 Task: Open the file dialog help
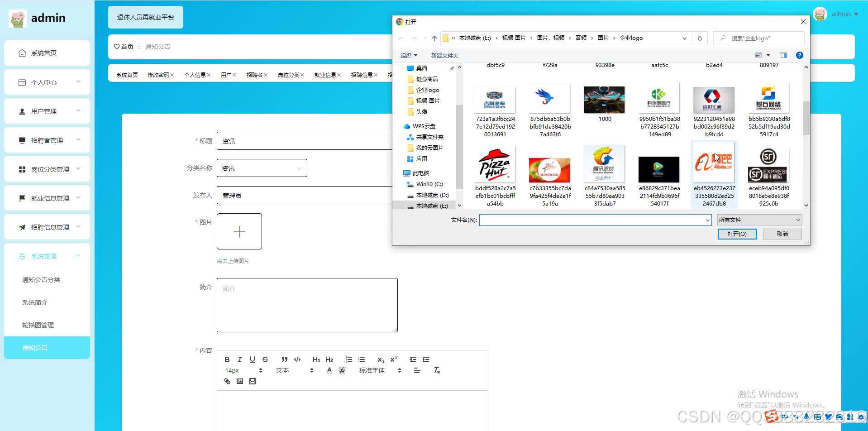point(799,55)
